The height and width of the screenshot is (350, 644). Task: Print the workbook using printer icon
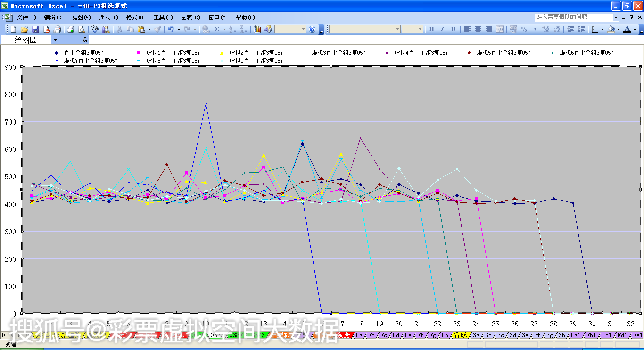[x=70, y=29]
